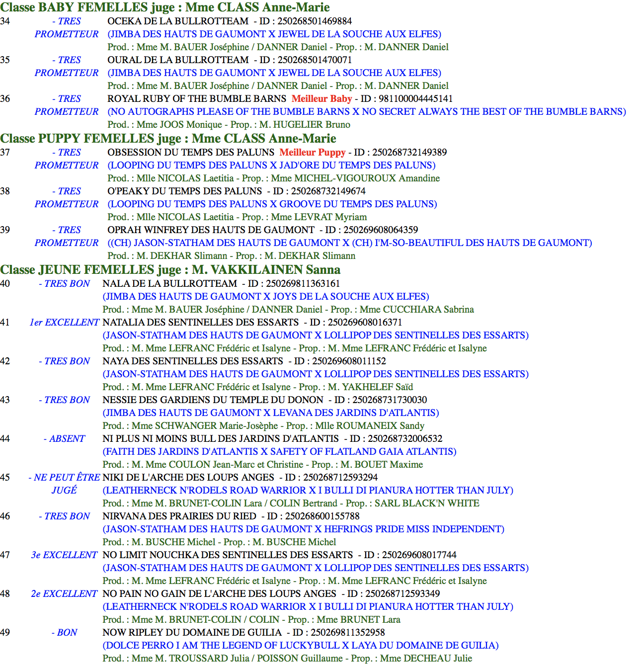This screenshot has height=666, width=644.
Task: Click the 'TRES BON' rating for entry 42
Action: [x=64, y=361]
